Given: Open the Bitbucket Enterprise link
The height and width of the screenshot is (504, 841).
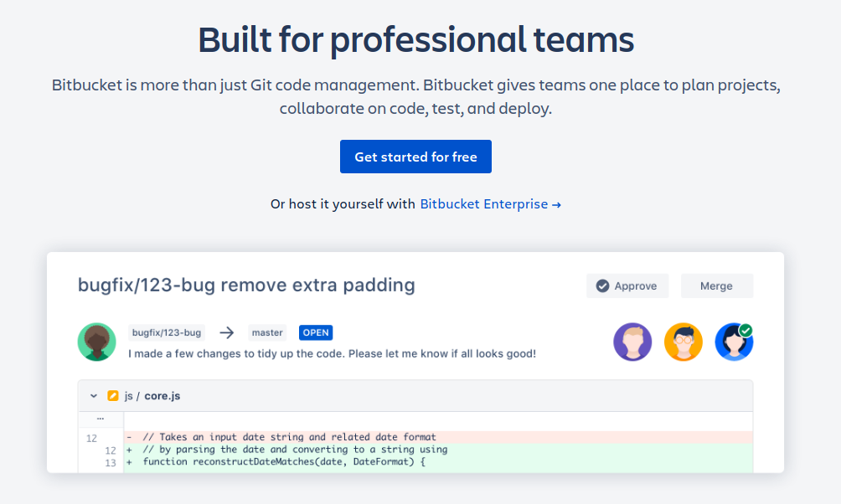Looking at the screenshot, I should [x=490, y=204].
